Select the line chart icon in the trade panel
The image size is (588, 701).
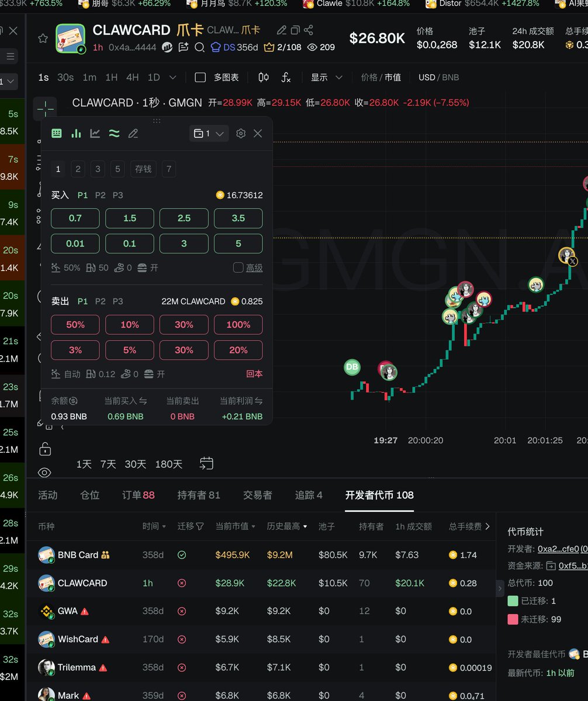pyautogui.click(x=95, y=133)
